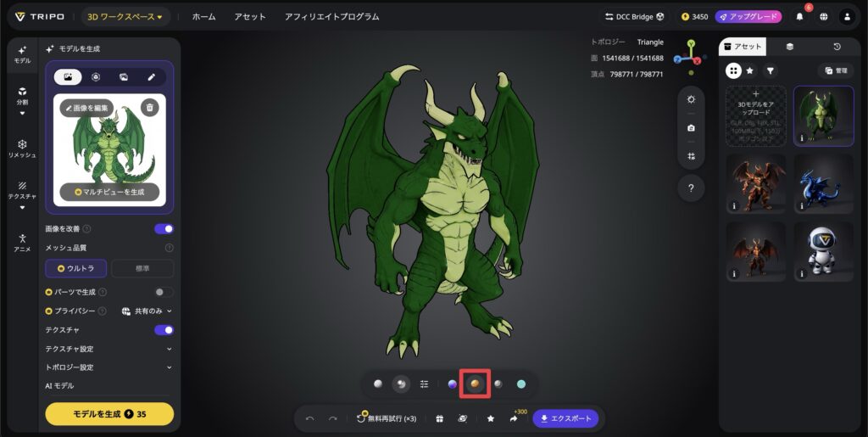The image size is (868, 437).
Task: Open the 共有のみ privacy dropdown
Action: click(147, 311)
